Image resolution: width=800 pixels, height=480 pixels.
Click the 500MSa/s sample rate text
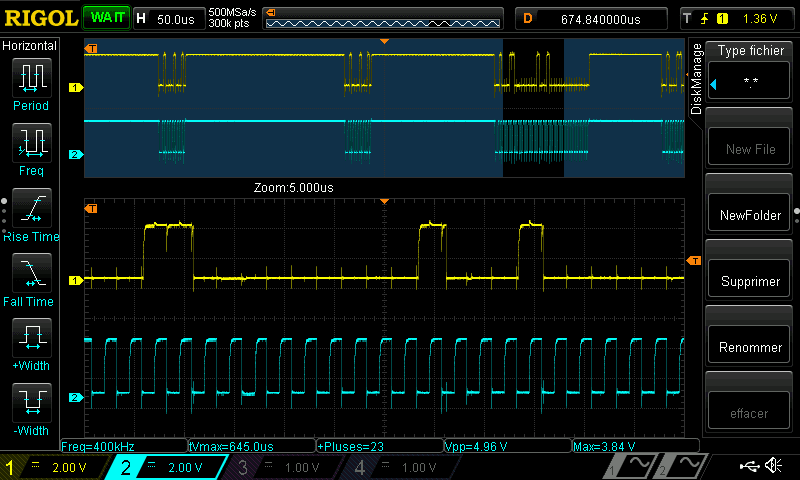(x=232, y=13)
